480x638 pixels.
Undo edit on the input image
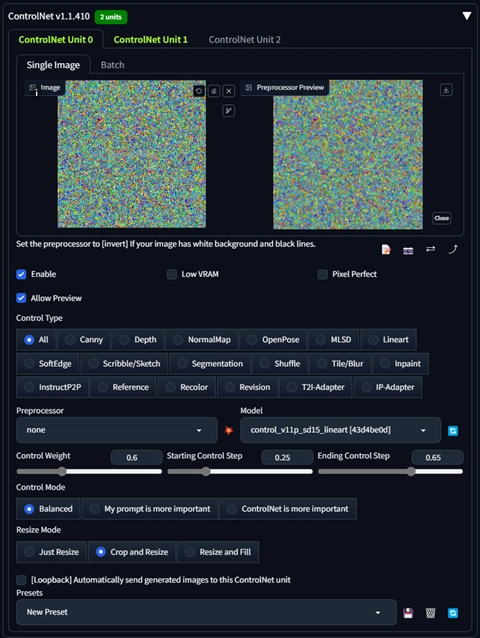[199, 91]
